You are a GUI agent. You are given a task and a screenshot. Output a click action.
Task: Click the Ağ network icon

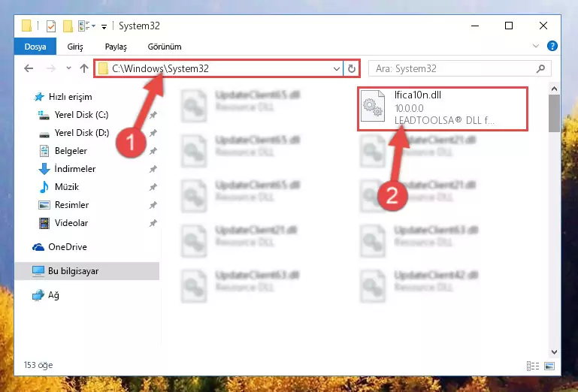point(38,295)
